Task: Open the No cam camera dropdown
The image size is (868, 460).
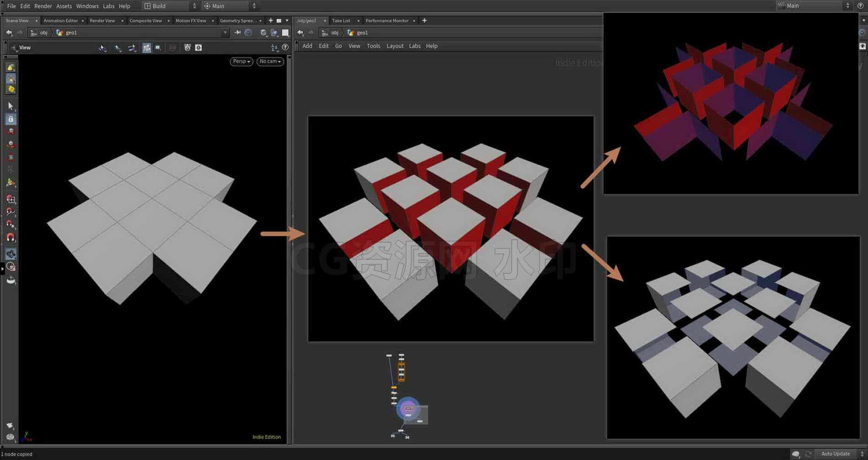Action: (270, 61)
